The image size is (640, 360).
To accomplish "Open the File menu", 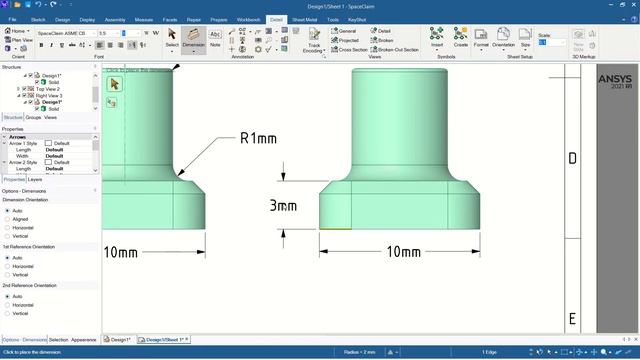I will pos(12,20).
